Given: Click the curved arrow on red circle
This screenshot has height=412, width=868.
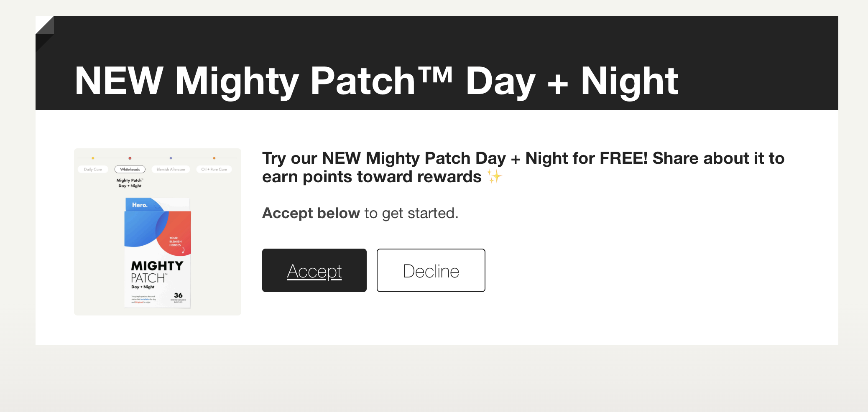Looking at the screenshot, I should point(183,250).
